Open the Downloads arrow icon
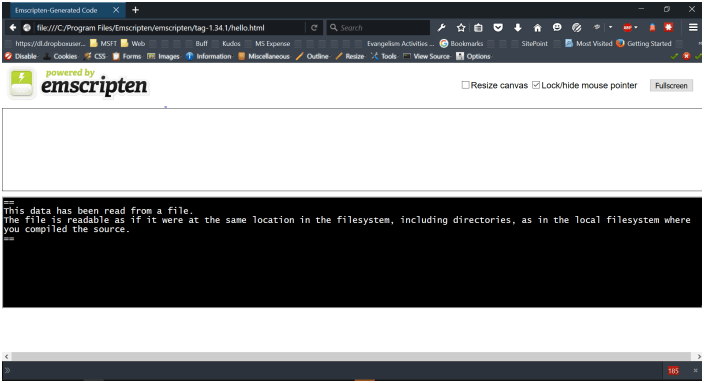Screen dimensions: 704x383 pos(518,28)
